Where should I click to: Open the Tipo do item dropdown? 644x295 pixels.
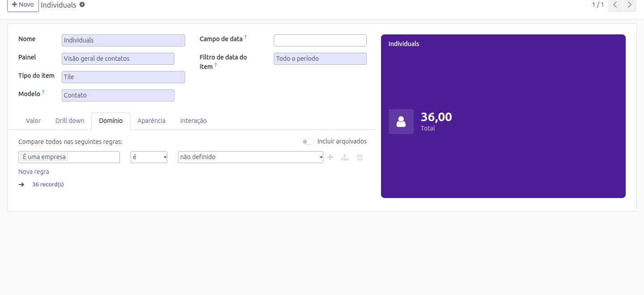123,77
